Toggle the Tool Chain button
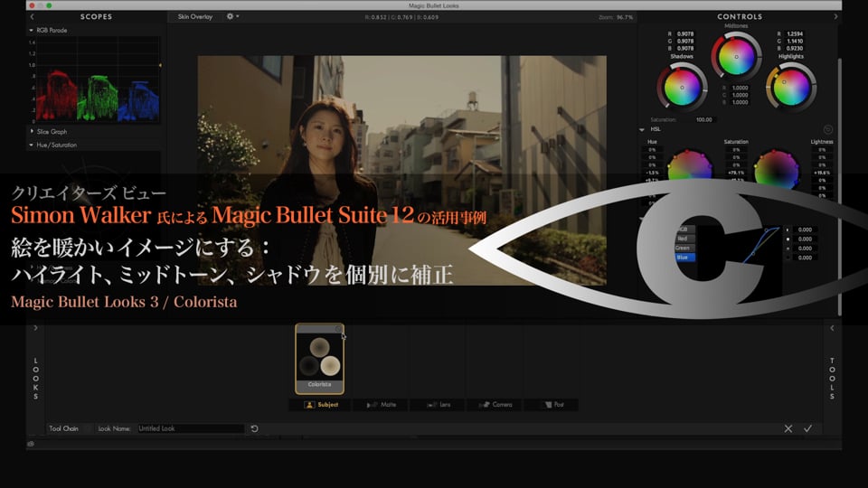The height and width of the screenshot is (488, 868). click(x=63, y=428)
